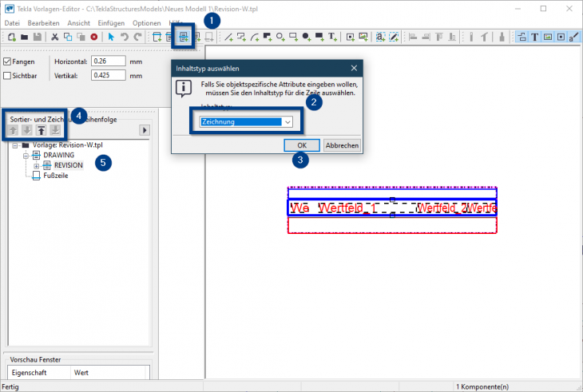Image resolution: width=583 pixels, height=392 pixels.
Task: Activate the blue pointer select tool
Action: tap(111, 37)
